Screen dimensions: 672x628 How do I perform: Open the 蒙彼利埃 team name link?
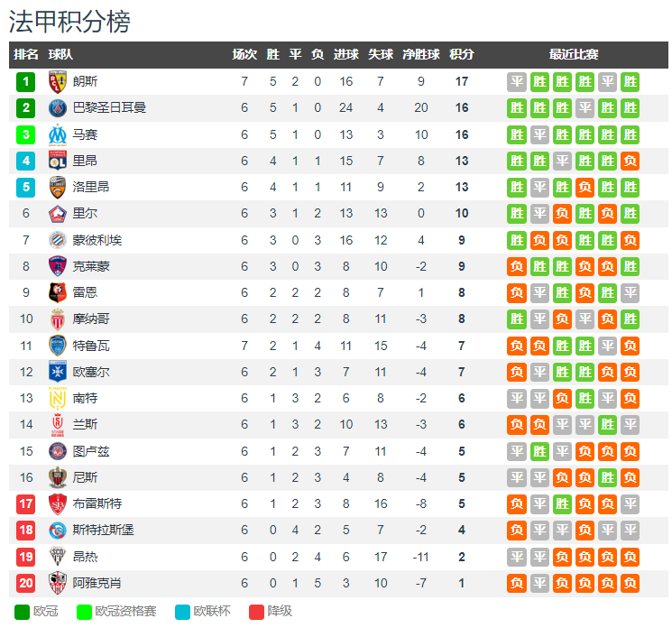[x=97, y=240]
